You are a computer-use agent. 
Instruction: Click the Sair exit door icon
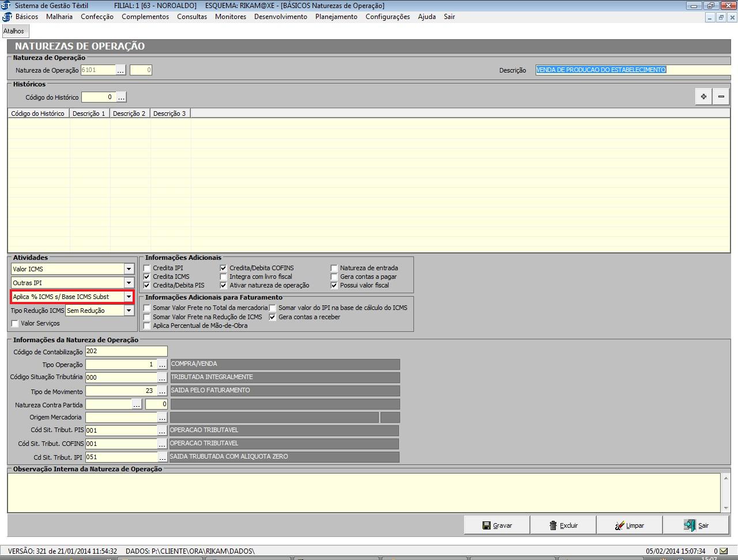point(690,525)
